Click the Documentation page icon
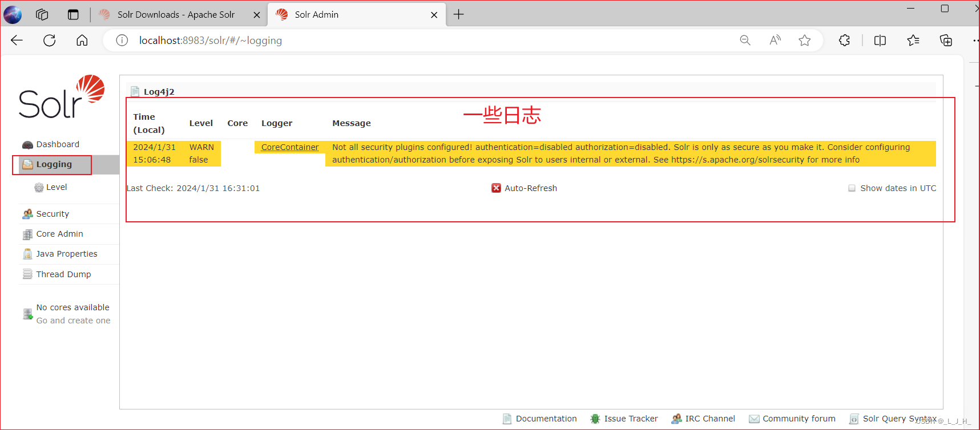The width and height of the screenshot is (980, 430). click(x=507, y=419)
